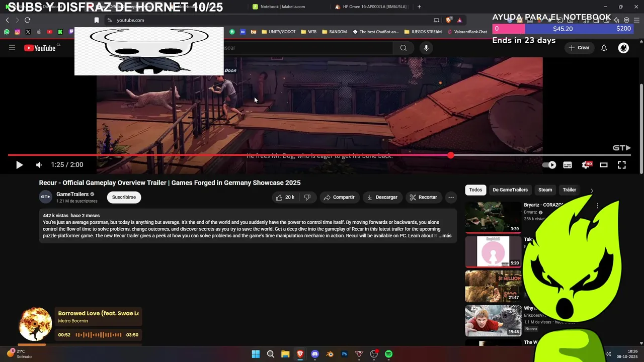Open the X (Twitter) bookmark icon
644x362 pixels.
(28, 32)
